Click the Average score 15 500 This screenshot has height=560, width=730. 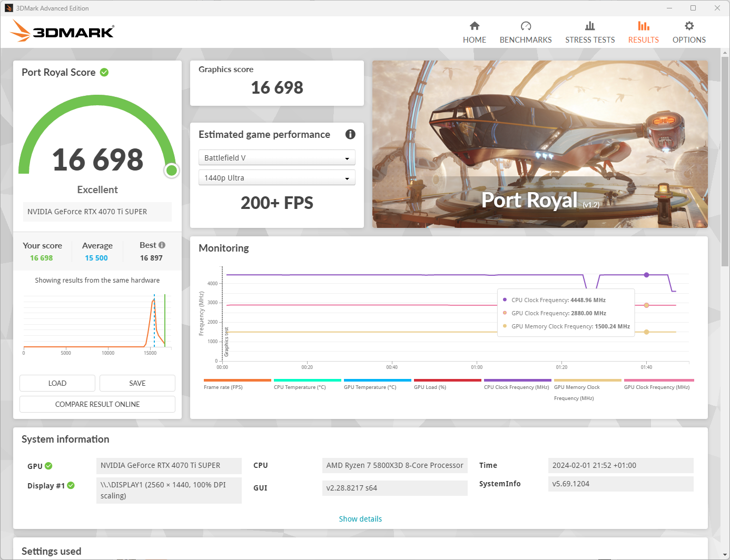96,258
